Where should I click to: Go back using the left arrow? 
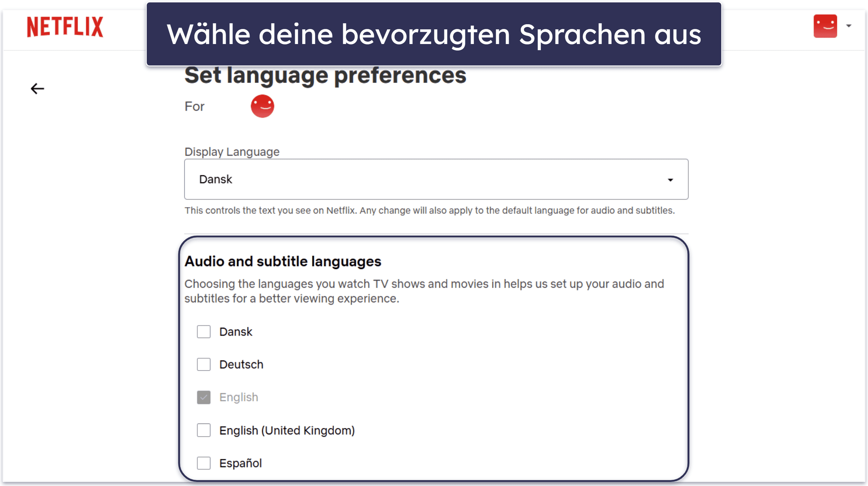pos(37,89)
